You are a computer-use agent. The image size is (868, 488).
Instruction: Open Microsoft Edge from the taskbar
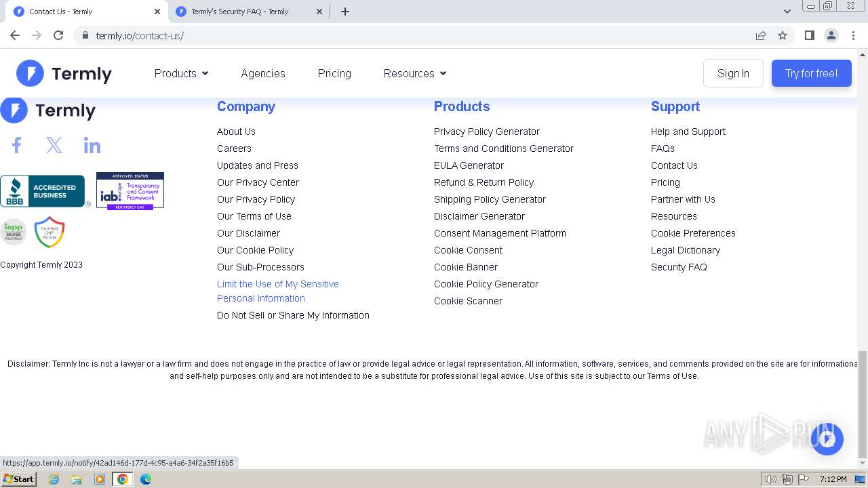[146, 479]
